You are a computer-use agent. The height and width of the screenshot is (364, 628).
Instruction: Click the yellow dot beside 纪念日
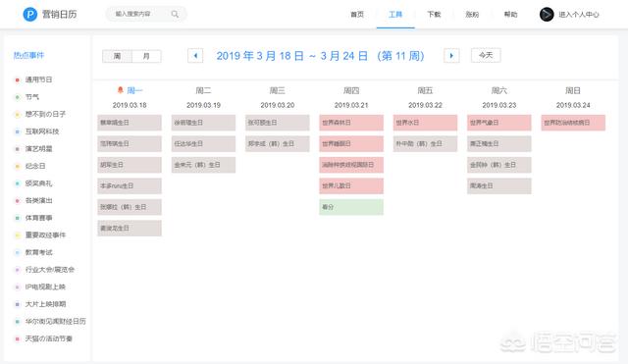pyautogui.click(x=18, y=166)
